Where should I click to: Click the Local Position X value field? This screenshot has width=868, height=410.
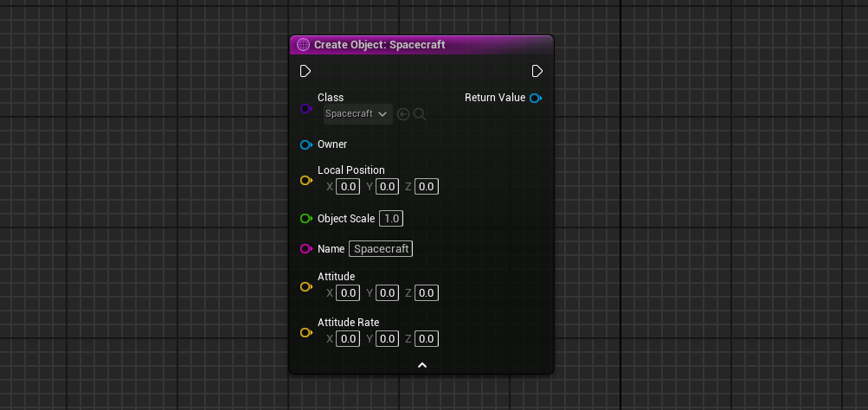[x=348, y=186]
